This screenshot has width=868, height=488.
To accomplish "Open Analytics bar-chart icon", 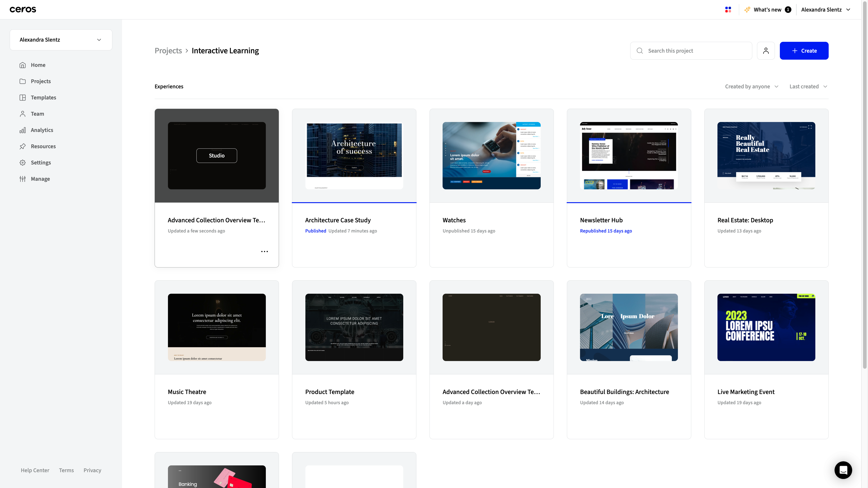I will 23,130.
